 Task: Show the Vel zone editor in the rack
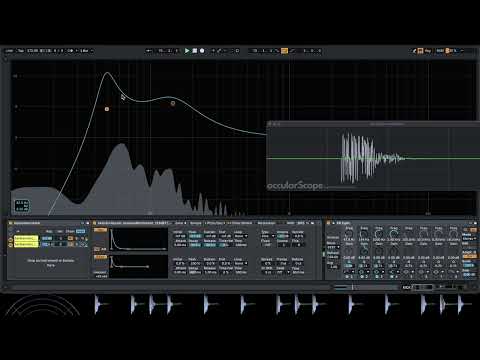[x=59, y=231]
